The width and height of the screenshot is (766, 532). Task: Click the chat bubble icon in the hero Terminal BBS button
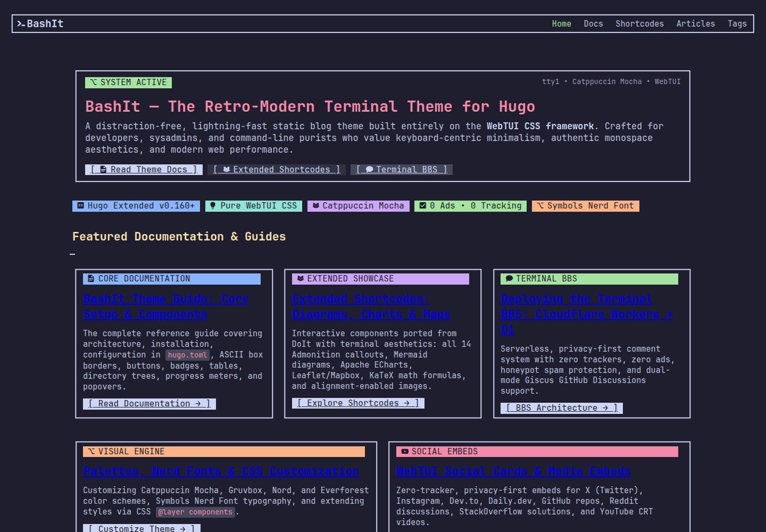point(369,170)
